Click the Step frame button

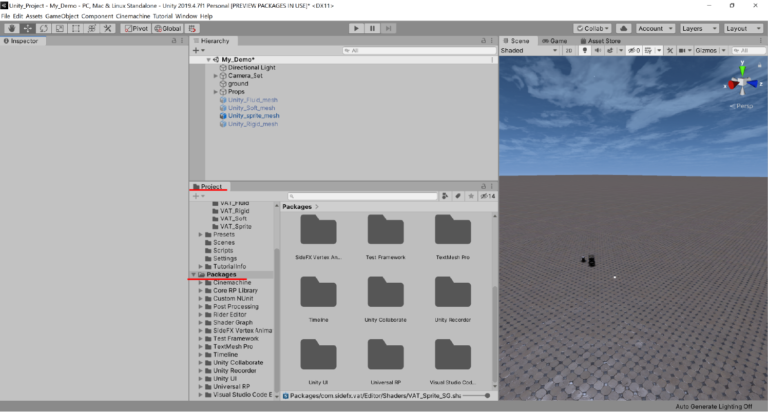[388, 28]
